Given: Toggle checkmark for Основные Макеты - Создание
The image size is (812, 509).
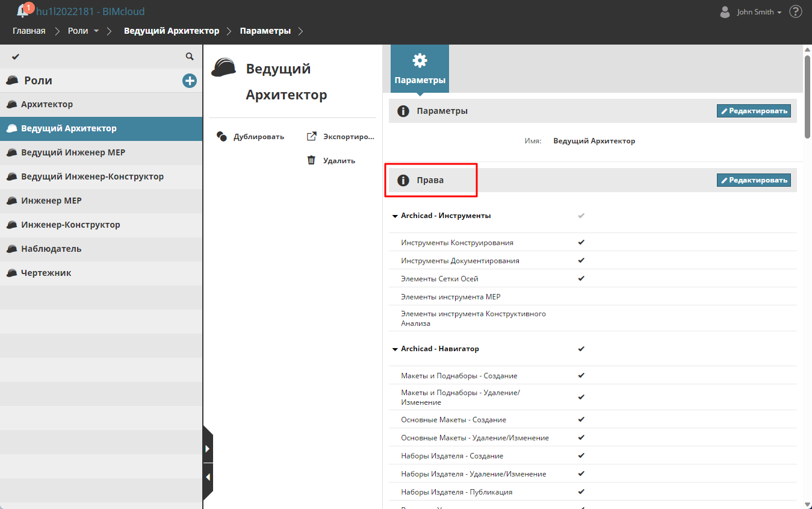Looking at the screenshot, I should click(581, 419).
